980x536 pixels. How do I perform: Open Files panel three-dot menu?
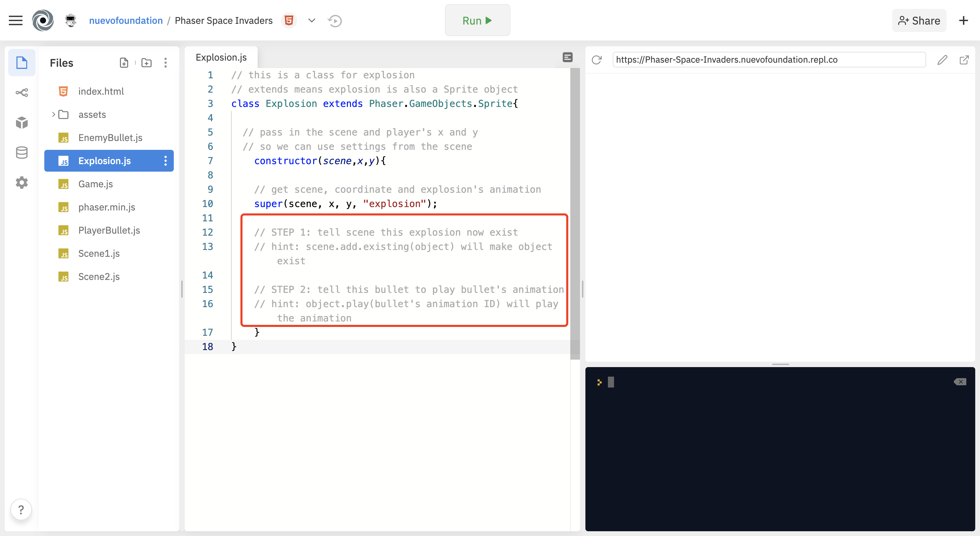coord(166,63)
